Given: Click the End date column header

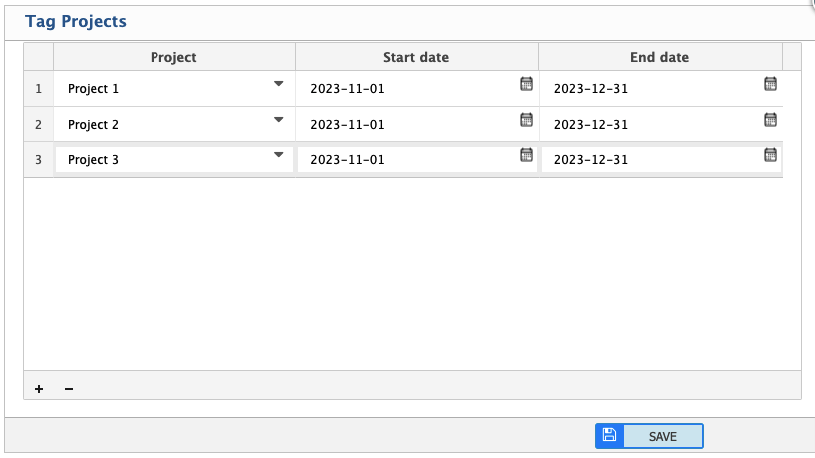Looking at the screenshot, I should (659, 57).
